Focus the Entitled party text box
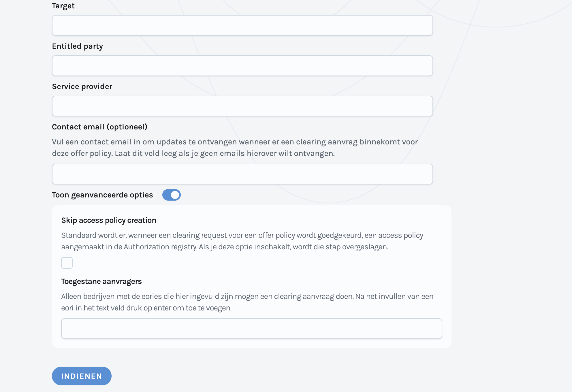 242,66
